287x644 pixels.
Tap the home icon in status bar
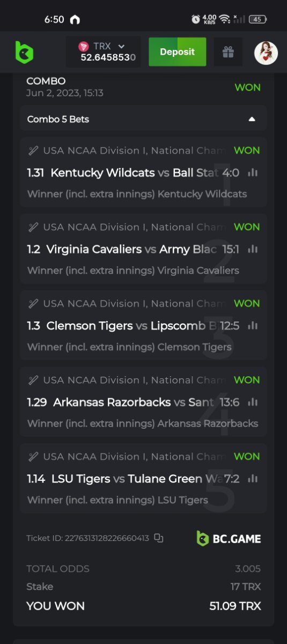click(x=75, y=19)
